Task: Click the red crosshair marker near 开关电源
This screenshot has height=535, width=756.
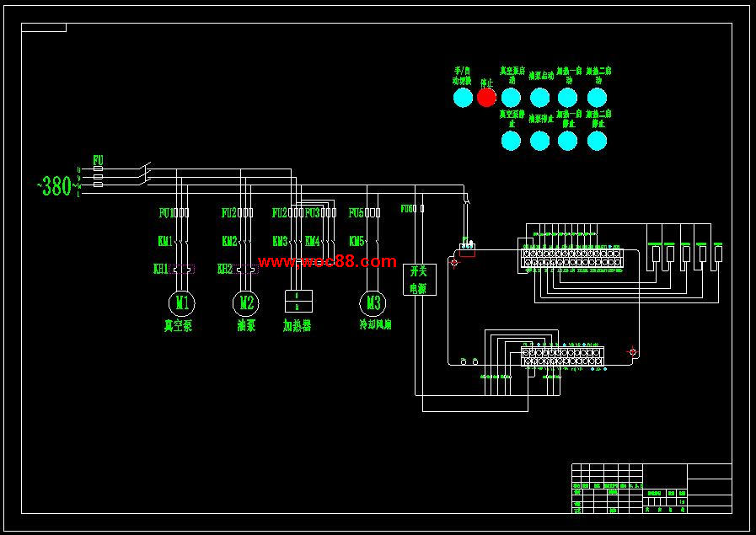Action: point(453,263)
